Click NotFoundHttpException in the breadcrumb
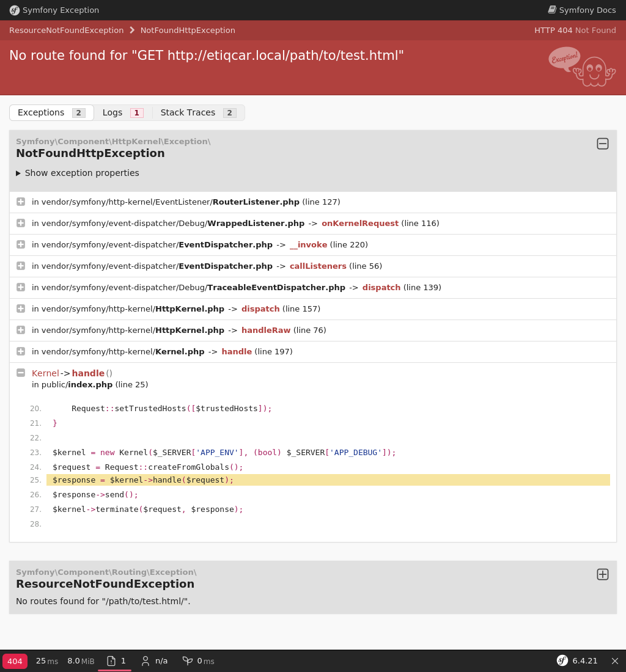The height and width of the screenshot is (672, 626). coord(188,31)
